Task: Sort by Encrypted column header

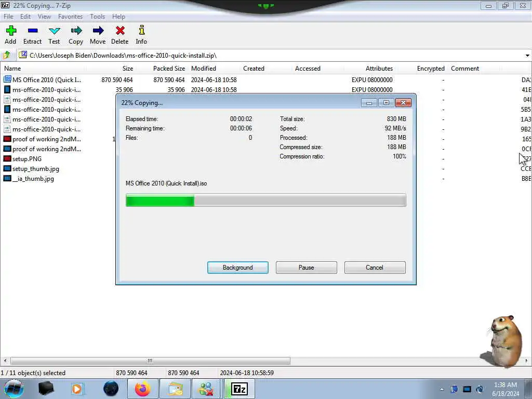Action: click(x=422, y=68)
